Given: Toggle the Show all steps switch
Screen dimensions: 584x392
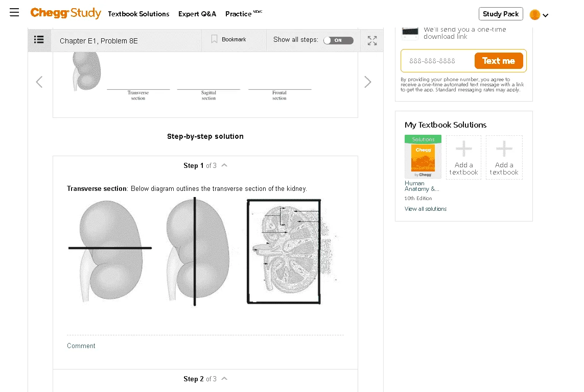Looking at the screenshot, I should [x=338, y=40].
